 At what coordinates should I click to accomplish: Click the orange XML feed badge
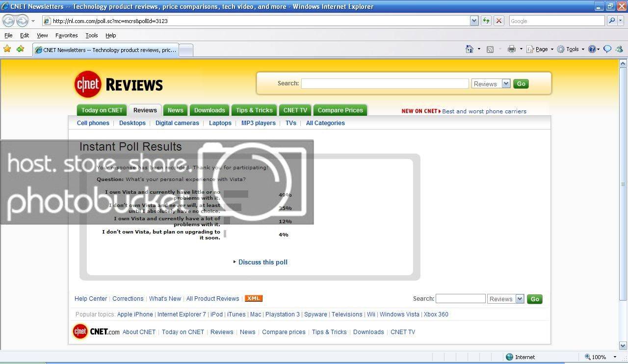tap(254, 298)
